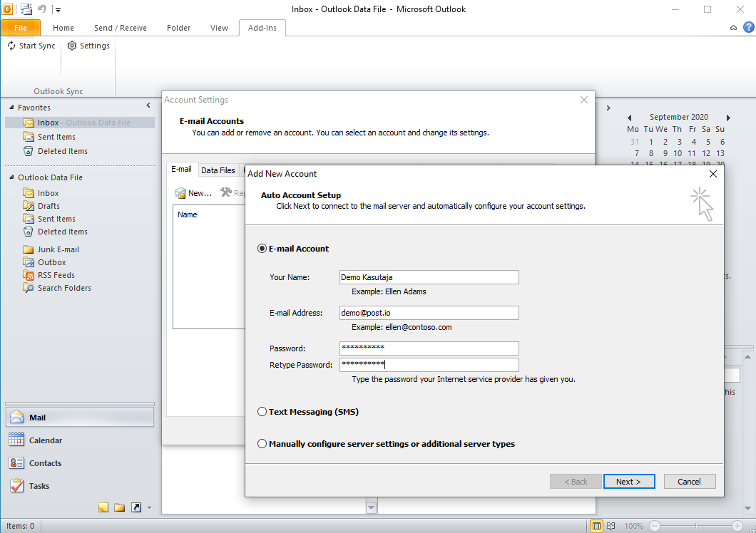This screenshot has height=533, width=756.
Task: Expand the To-Do Bar arrow
Action: tap(608, 108)
